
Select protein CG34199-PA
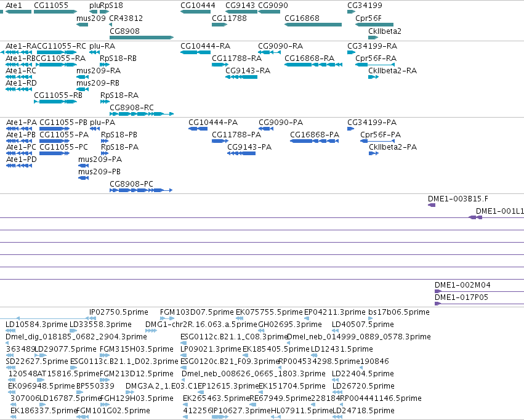point(350,129)
